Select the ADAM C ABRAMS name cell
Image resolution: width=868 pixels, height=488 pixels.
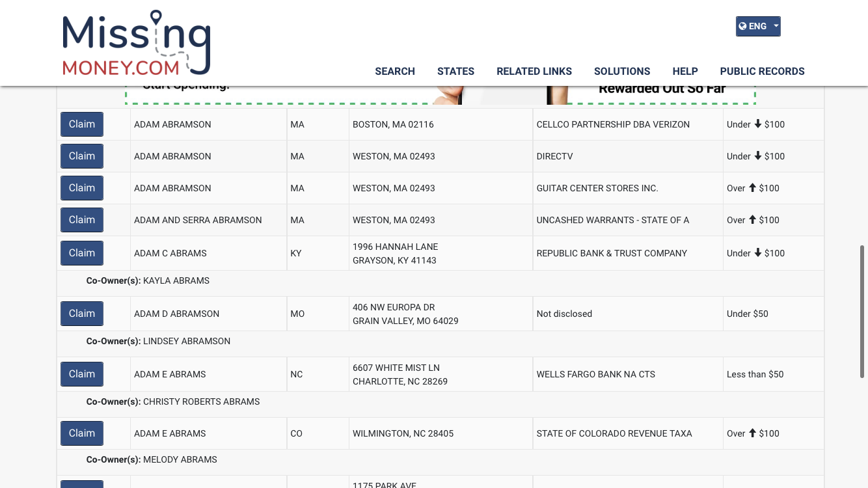[x=208, y=253]
